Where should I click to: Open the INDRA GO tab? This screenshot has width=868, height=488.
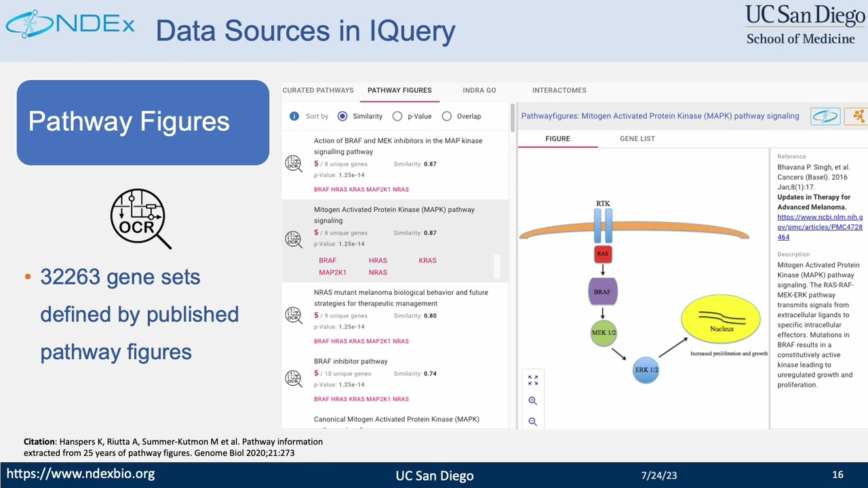point(479,90)
